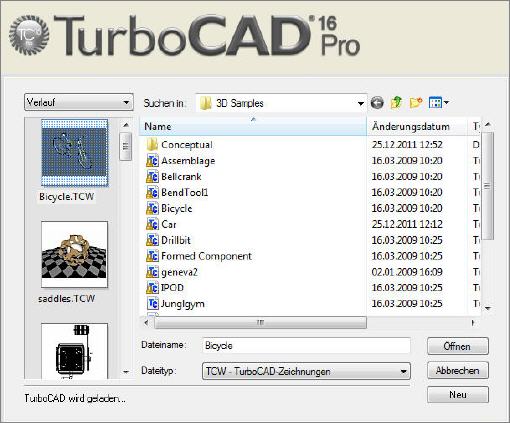Image resolution: width=510 pixels, height=423 pixels.
Task: Select the saddles.TCW history thumbnail
Action: (x=74, y=254)
